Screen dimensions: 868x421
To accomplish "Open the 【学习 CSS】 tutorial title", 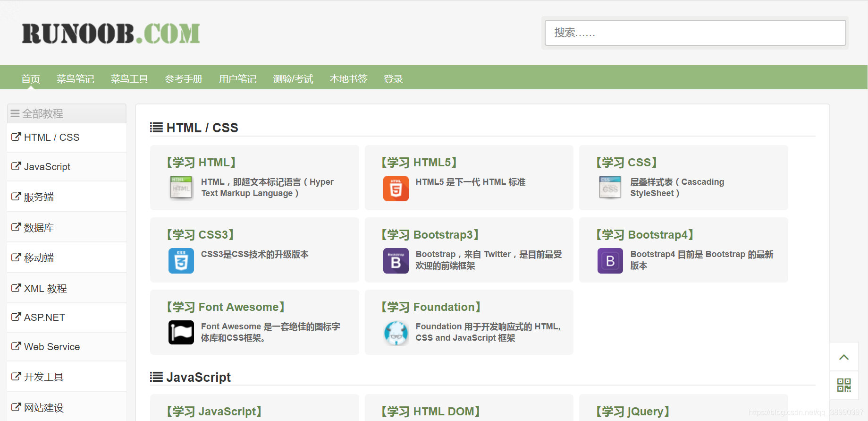I will tap(627, 163).
